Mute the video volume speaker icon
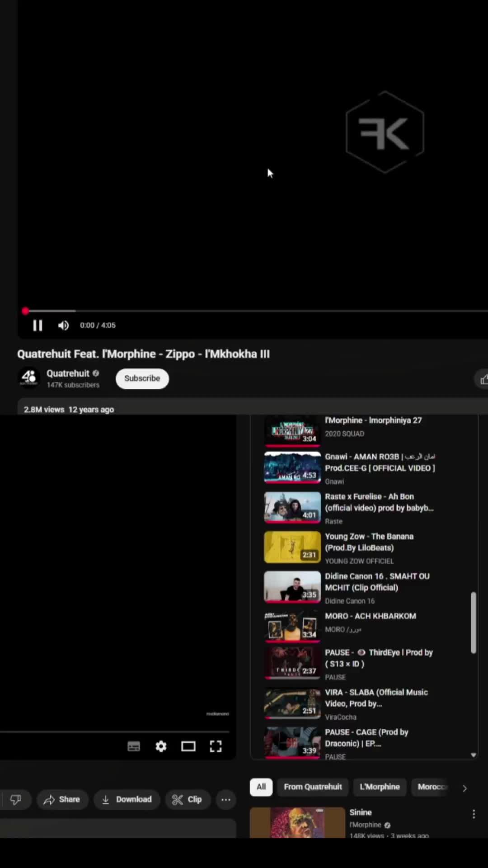Screen dimensions: 488x868 63,325
